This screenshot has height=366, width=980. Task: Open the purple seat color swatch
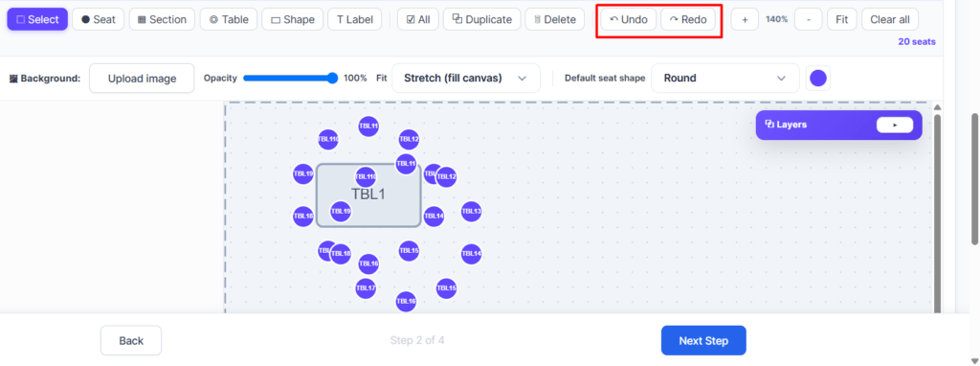818,79
